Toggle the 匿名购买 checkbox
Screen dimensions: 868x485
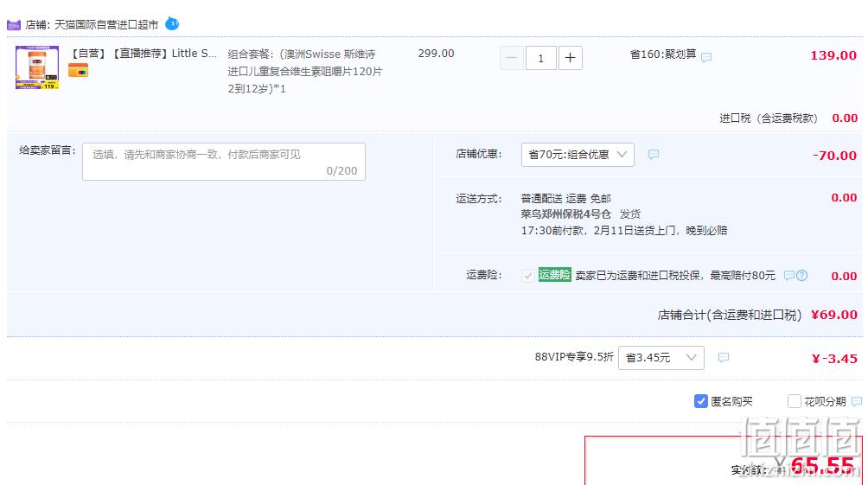pyautogui.click(x=701, y=401)
